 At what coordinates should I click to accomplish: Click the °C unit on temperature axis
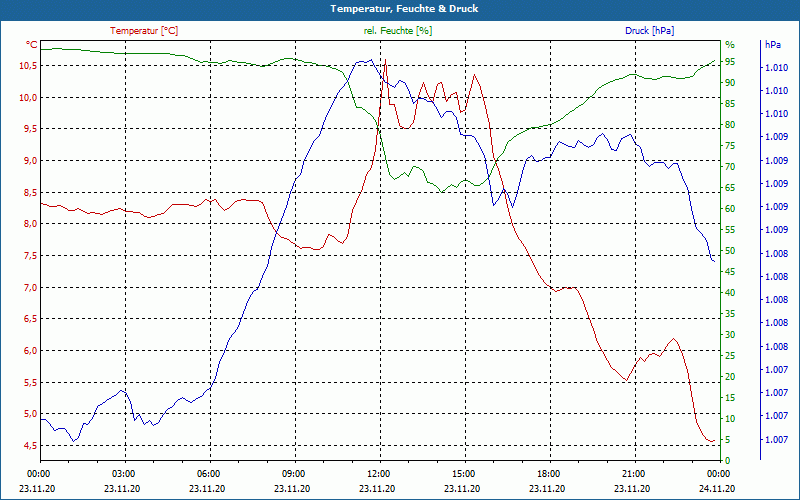[x=32, y=45]
